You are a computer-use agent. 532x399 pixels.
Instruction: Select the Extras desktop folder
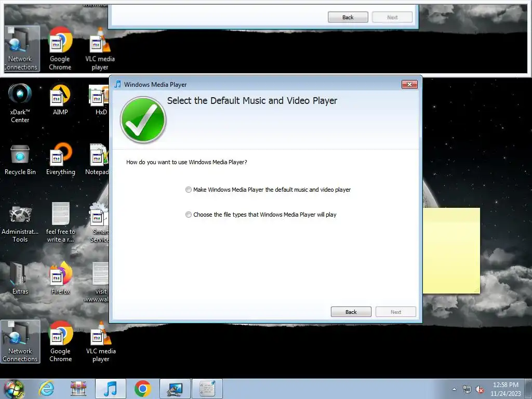pyautogui.click(x=20, y=278)
